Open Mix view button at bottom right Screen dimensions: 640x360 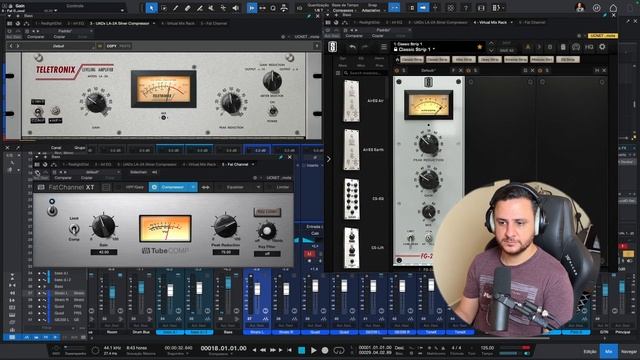[609, 351]
